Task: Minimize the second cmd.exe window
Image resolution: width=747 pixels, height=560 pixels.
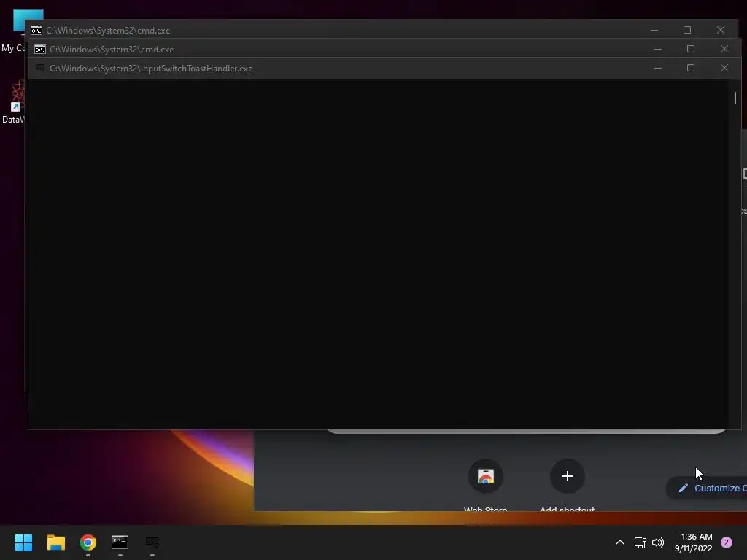Action: (x=658, y=49)
